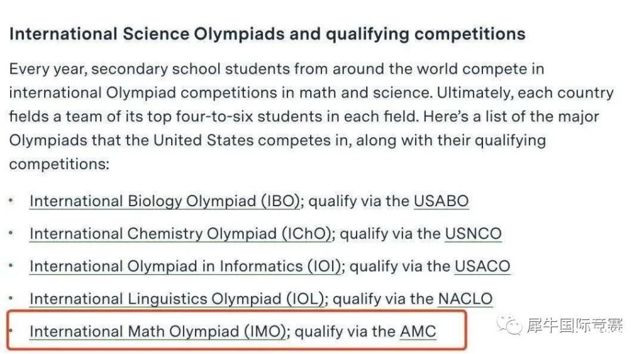Click the word "competitions:" ending the paragraph
Screen dimensions: 644x354
tap(59, 164)
